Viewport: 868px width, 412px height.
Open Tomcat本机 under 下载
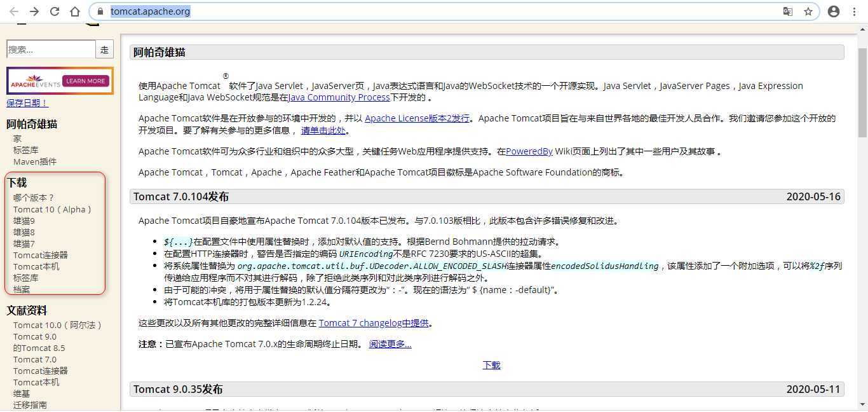point(36,266)
